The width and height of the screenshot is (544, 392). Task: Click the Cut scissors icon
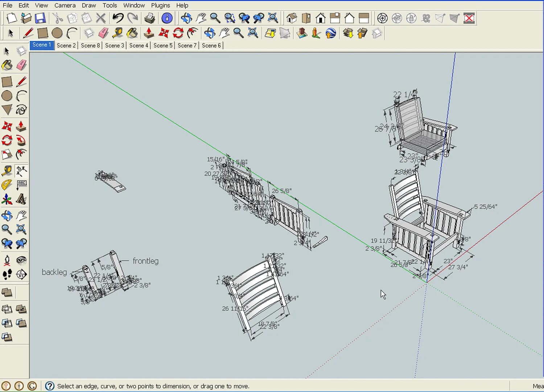[57, 18]
